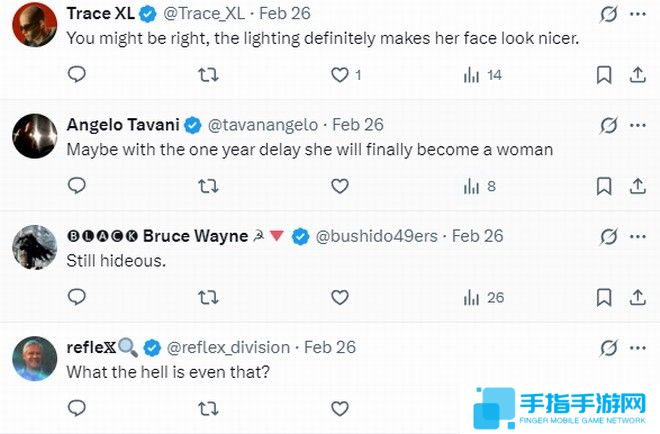Open the Feb 26 timestamp on refleX's tweet
This screenshot has height=434, width=660.
[329, 347]
